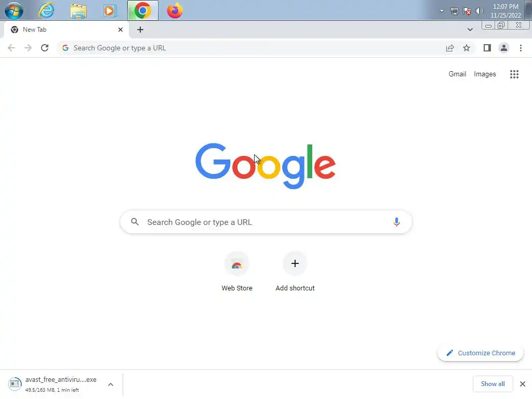Open Windows Explorer folder icon in taskbar
Image resolution: width=532 pixels, height=399 pixels.
(78, 10)
